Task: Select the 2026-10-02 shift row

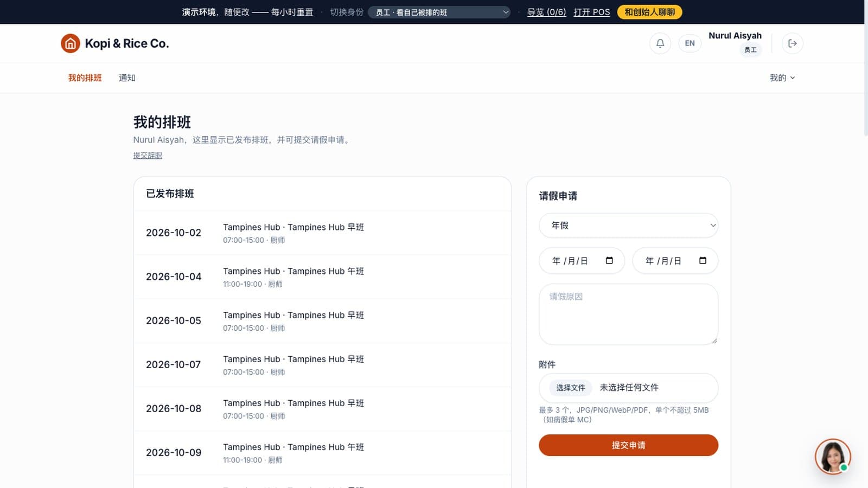Action: coord(322,233)
